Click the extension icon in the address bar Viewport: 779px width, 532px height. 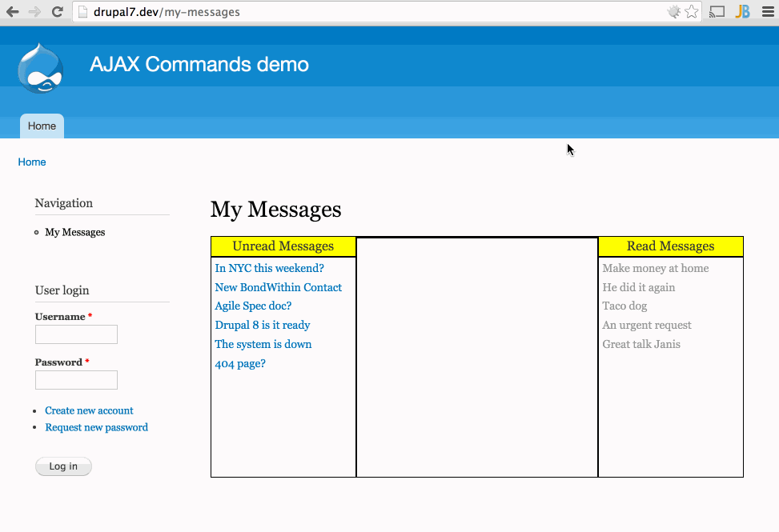pyautogui.click(x=673, y=11)
